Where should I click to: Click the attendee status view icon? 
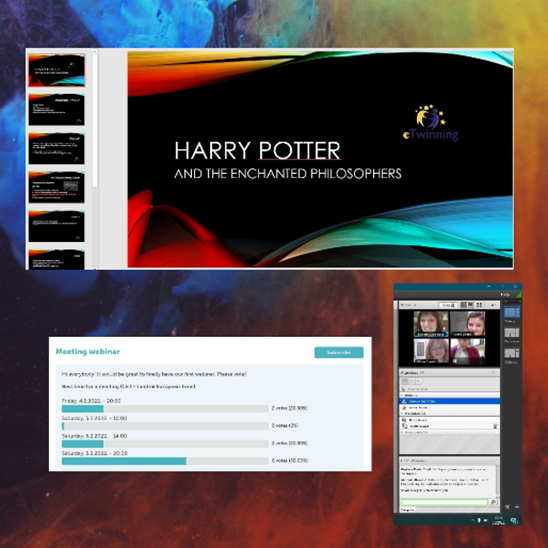(x=405, y=381)
